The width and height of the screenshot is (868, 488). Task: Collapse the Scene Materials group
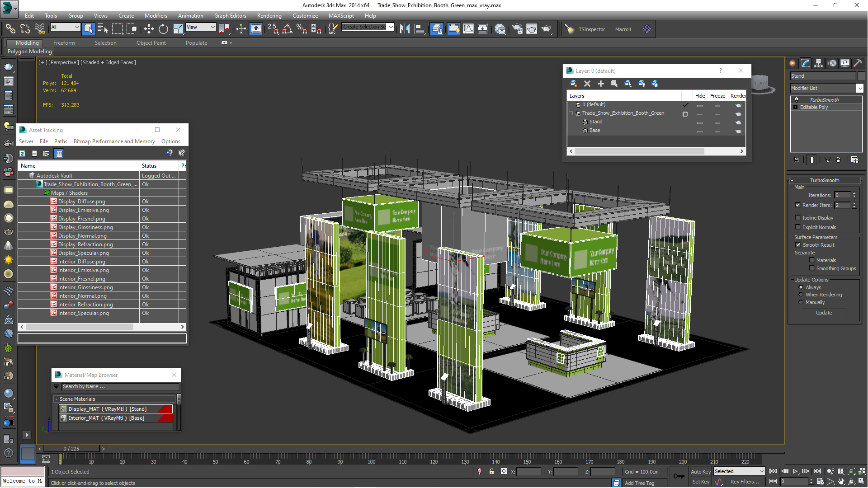click(x=57, y=399)
